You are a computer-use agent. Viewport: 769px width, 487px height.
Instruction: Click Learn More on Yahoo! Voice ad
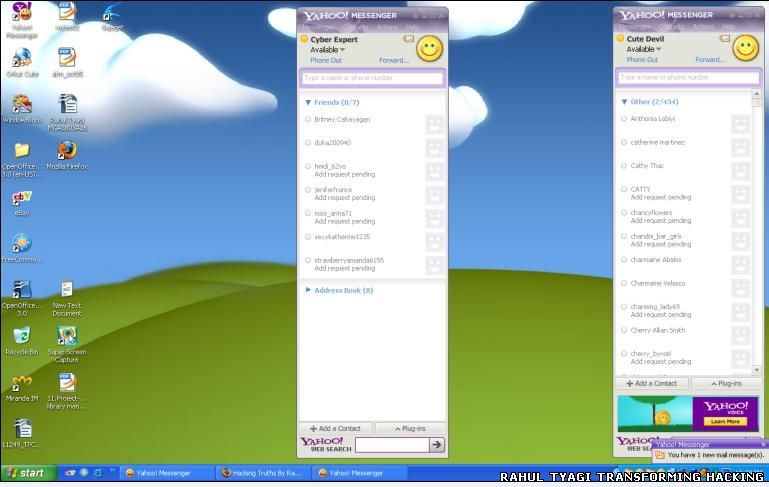725,421
